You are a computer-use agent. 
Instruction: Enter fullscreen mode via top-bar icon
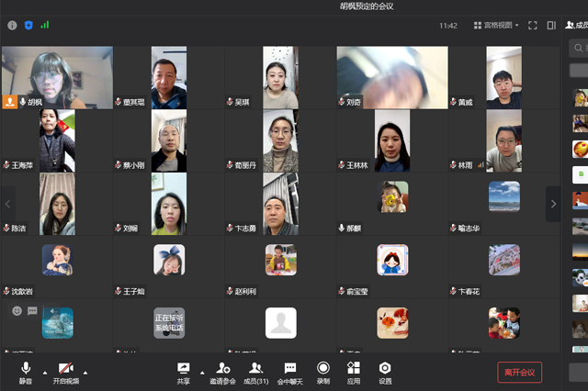click(x=533, y=26)
